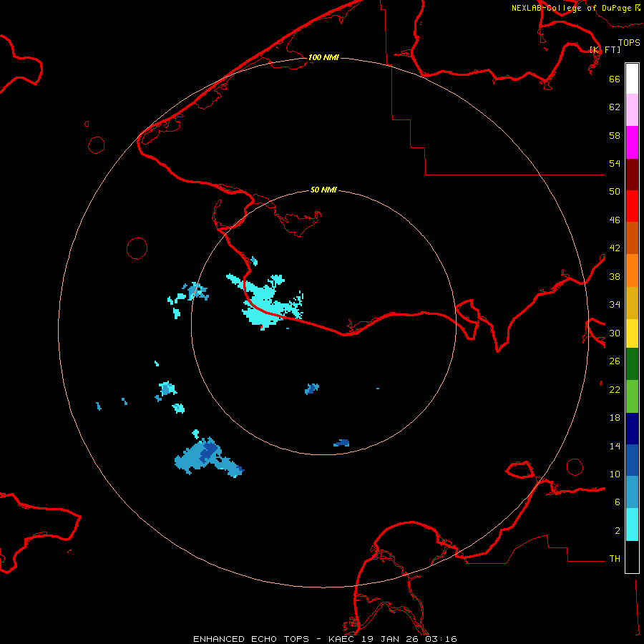
Task: Click the 34 legend value
Action: 615,305
